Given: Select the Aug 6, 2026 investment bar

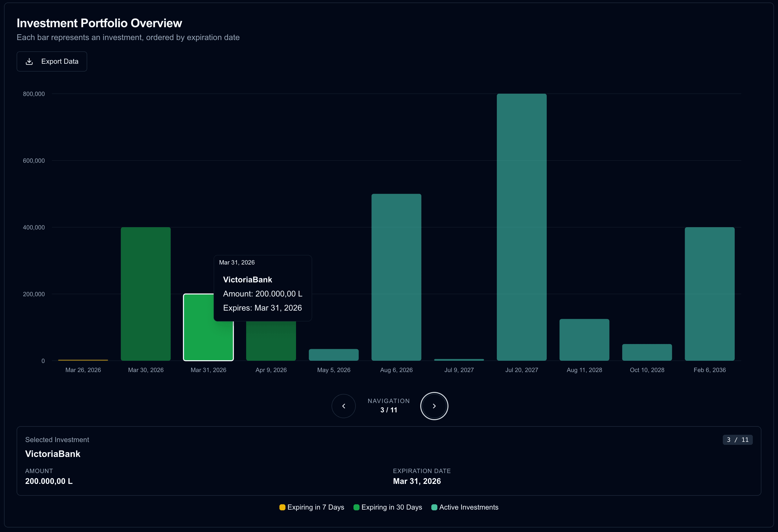Looking at the screenshot, I should pos(396,277).
